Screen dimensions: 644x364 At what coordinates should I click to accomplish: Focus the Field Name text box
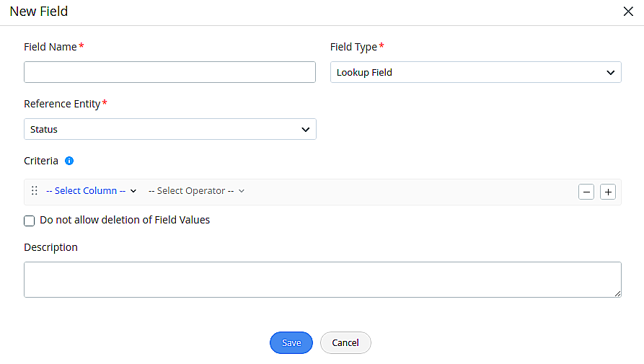(169, 72)
